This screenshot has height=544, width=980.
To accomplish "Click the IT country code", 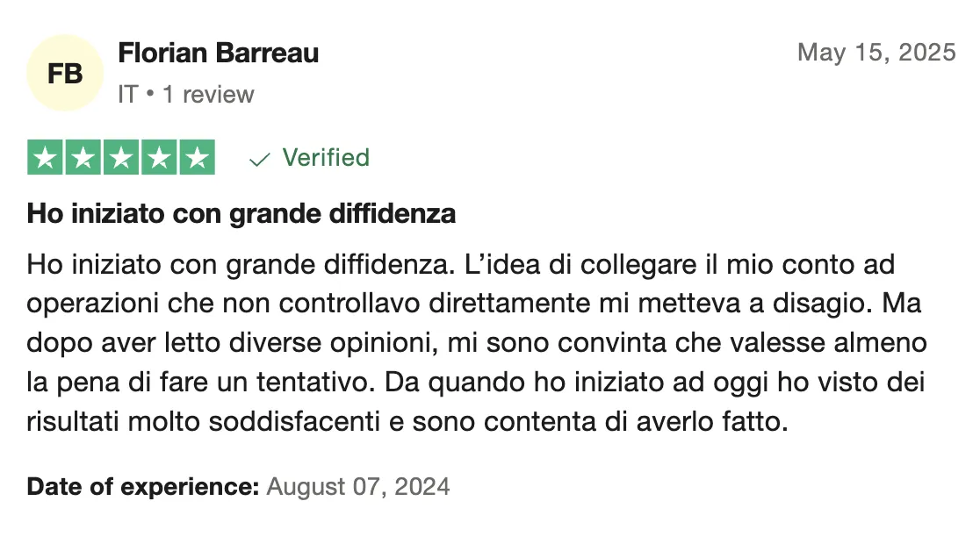I will click(127, 94).
